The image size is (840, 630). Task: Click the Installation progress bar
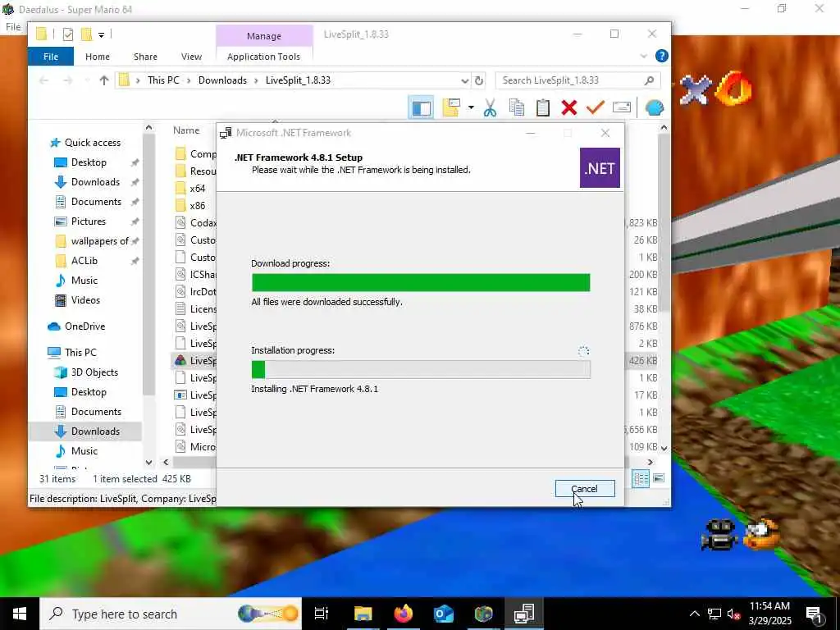coord(421,369)
